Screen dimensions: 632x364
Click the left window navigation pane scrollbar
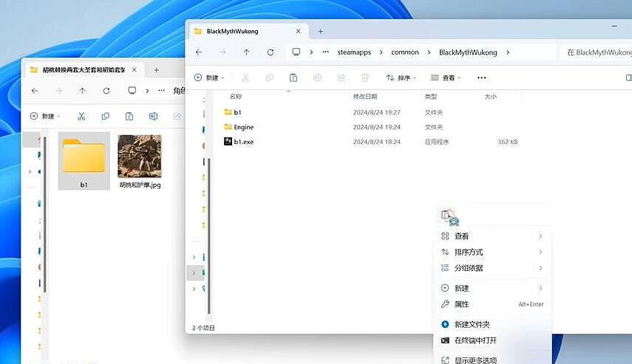45,215
